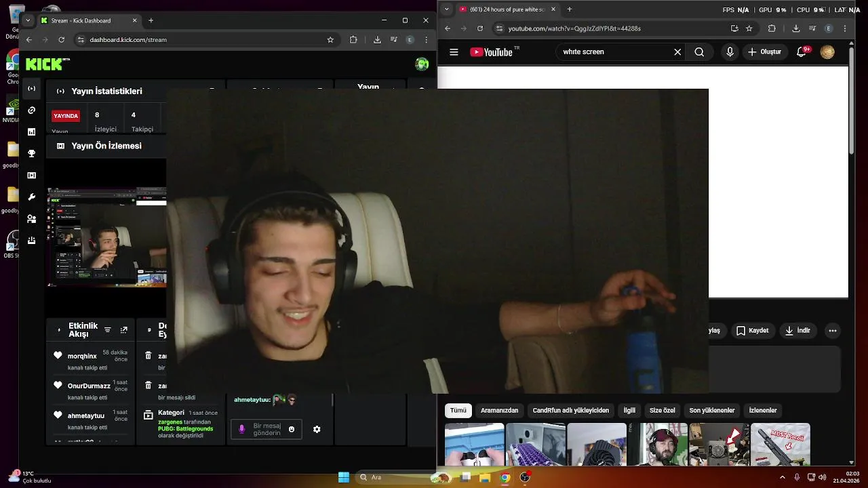
Task: Clear the YouTube search text
Action: (x=677, y=52)
